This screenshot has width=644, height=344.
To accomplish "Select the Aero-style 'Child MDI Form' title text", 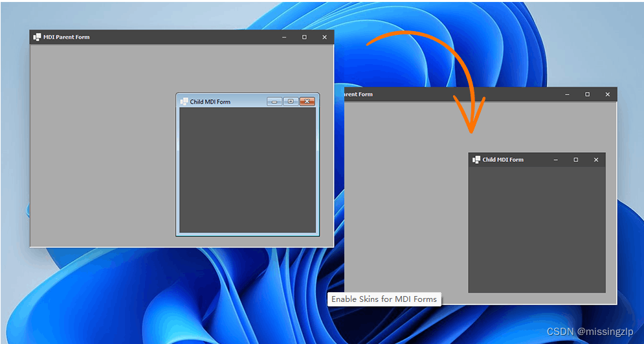I will click(210, 102).
